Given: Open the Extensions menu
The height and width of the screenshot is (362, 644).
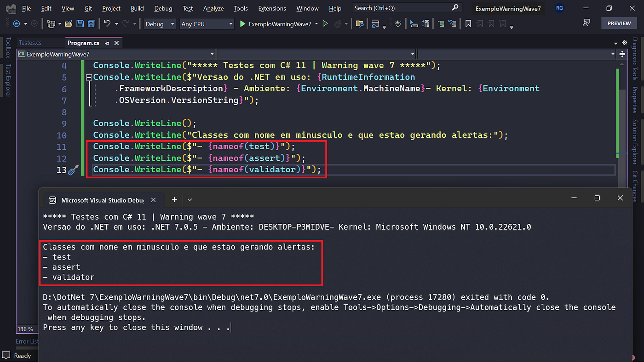Looking at the screenshot, I should [272, 8].
